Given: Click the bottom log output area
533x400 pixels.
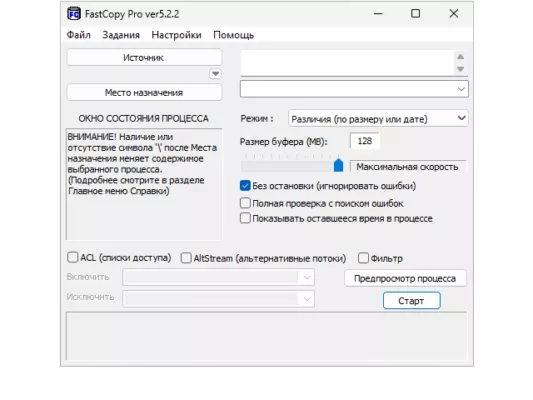Looking at the screenshot, I should click(266, 336).
